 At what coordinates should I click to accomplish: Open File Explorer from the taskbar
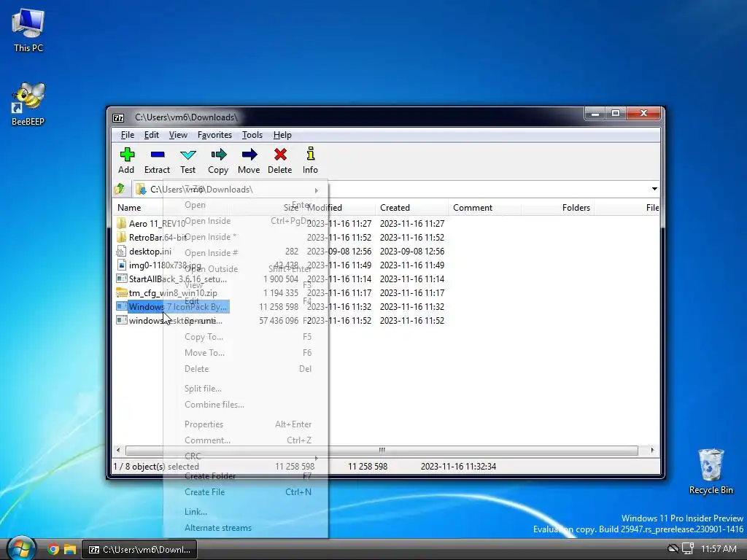tap(70, 550)
